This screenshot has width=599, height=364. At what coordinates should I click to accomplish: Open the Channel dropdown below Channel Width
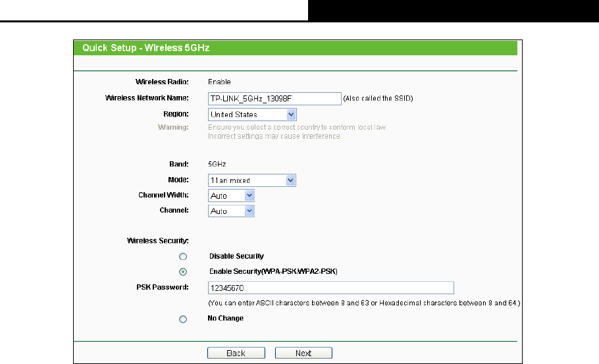(x=231, y=211)
